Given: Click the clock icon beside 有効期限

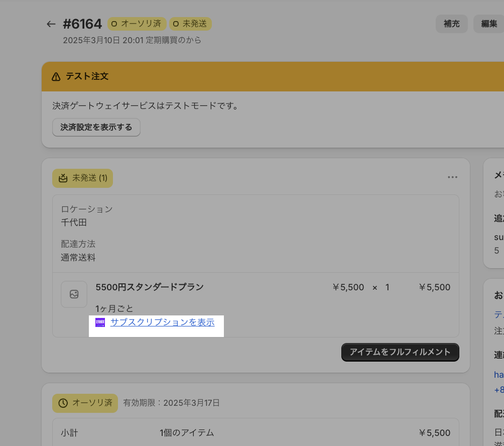Looking at the screenshot, I should (x=63, y=403).
